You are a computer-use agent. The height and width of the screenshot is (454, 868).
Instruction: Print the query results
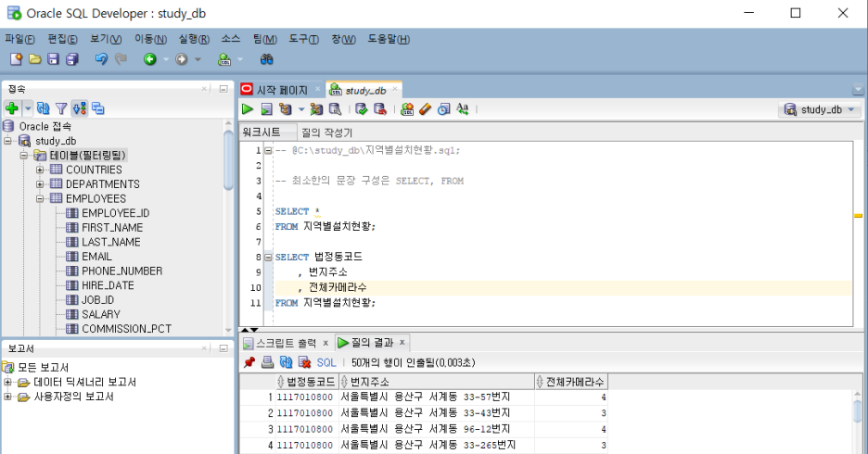(267, 362)
